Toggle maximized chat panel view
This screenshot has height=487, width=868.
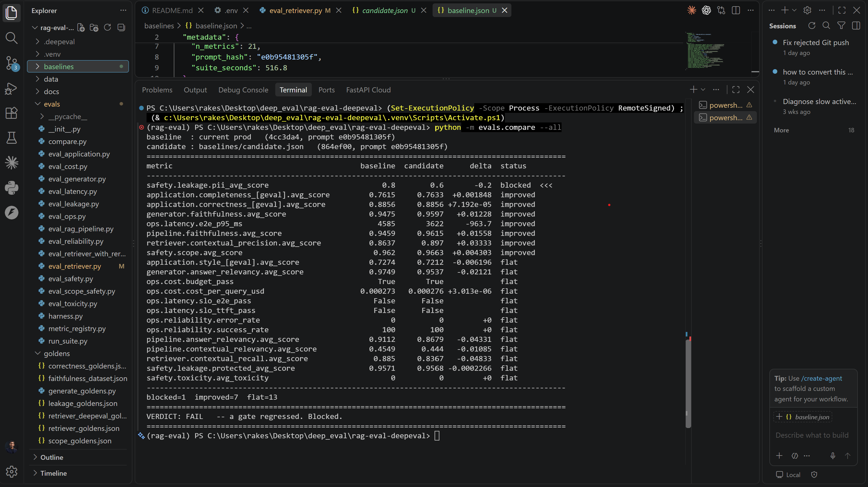coord(842,10)
